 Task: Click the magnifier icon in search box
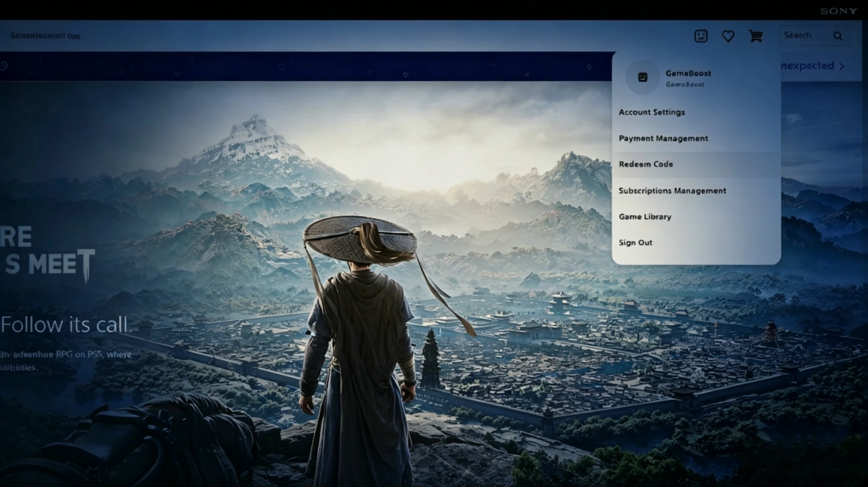pyautogui.click(x=838, y=36)
